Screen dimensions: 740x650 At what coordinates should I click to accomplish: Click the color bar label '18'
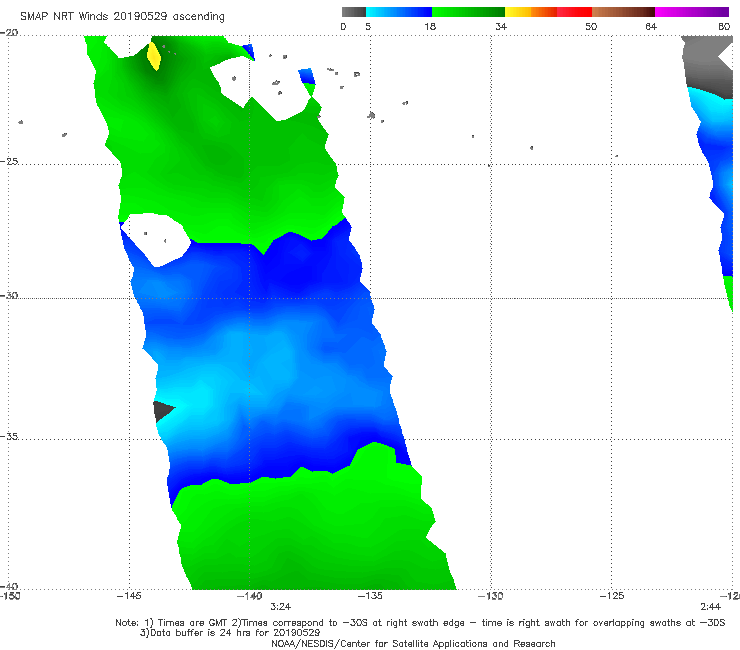click(430, 26)
